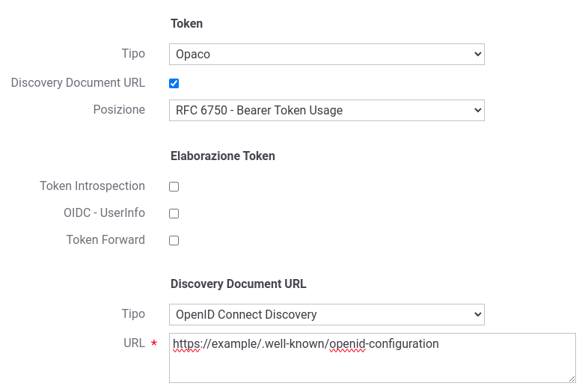Click the OIDC - UserInfo label text
This screenshot has height=392, width=585.
[104, 212]
